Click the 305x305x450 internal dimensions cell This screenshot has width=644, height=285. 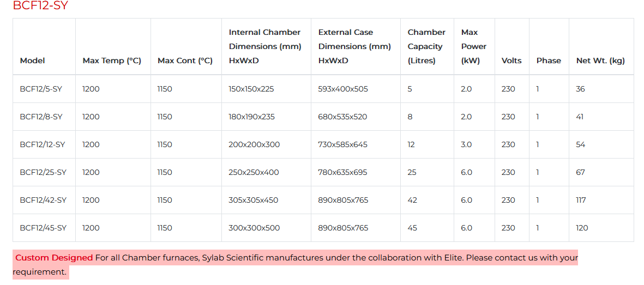[x=253, y=200]
